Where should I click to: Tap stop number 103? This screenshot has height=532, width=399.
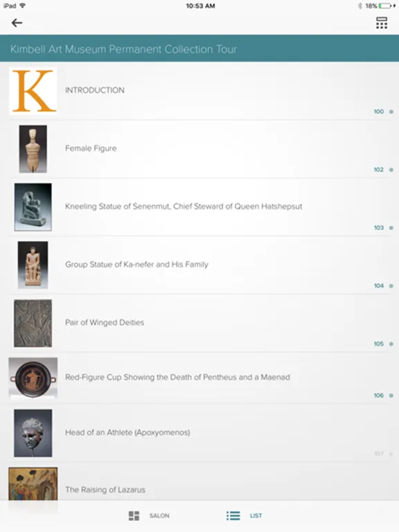pos(379,228)
